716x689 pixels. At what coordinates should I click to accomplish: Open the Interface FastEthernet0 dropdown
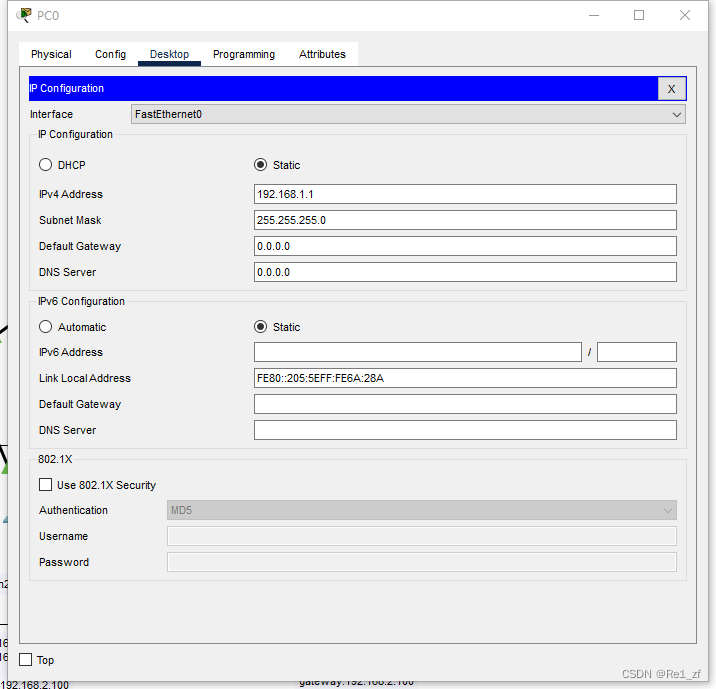coord(408,114)
